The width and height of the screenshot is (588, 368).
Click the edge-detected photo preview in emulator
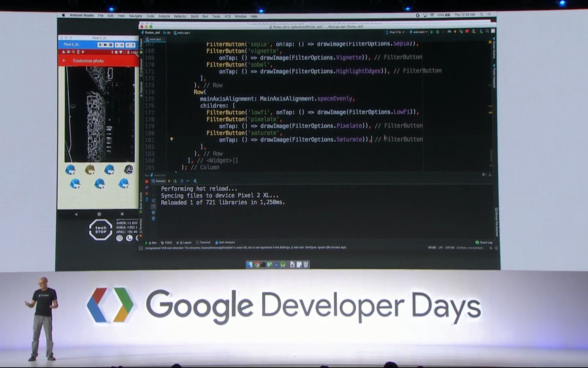click(x=100, y=114)
